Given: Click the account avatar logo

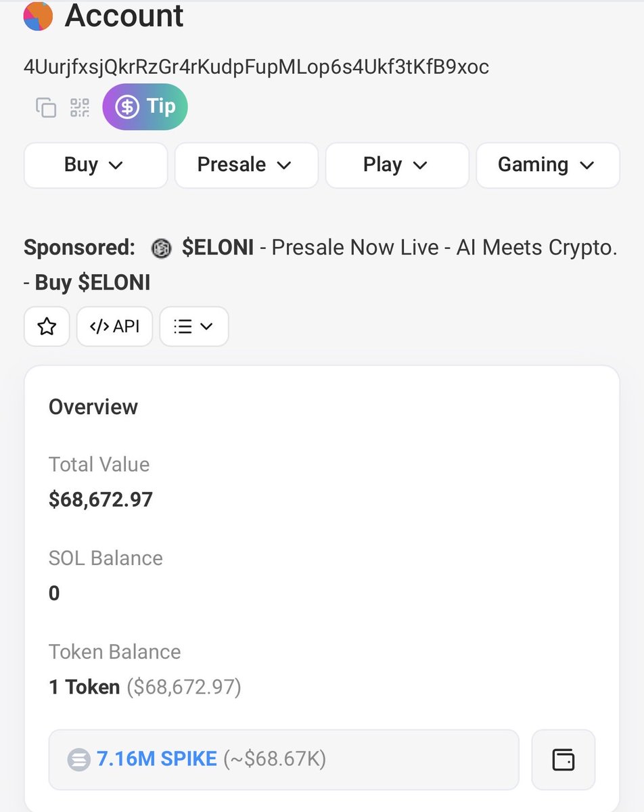Looking at the screenshot, I should (38, 17).
